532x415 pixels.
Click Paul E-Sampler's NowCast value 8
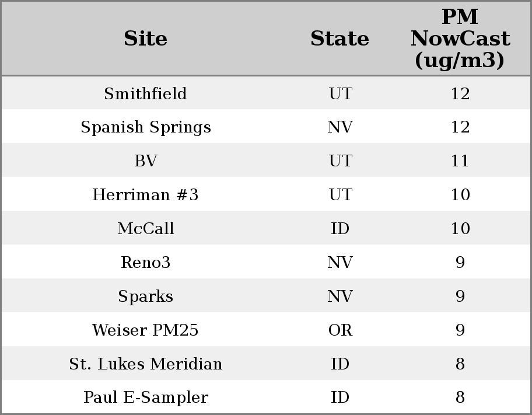tap(460, 397)
